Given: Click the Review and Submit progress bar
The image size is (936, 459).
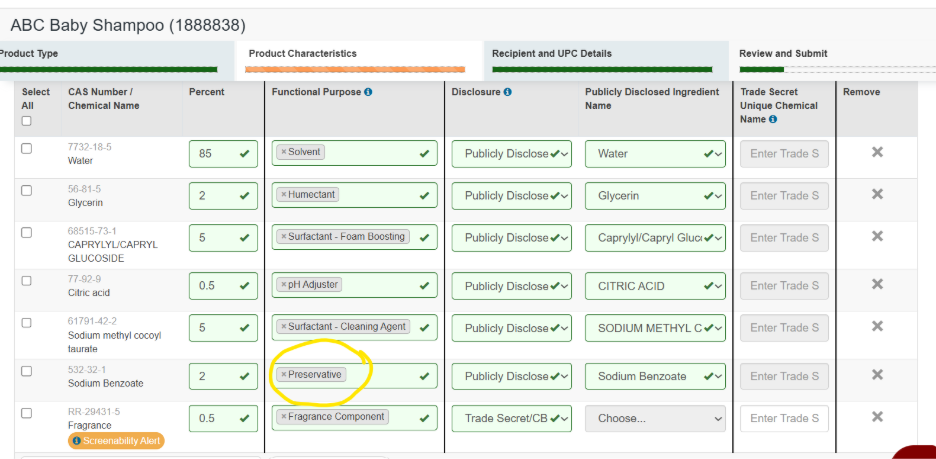Looking at the screenshot, I should point(835,69).
